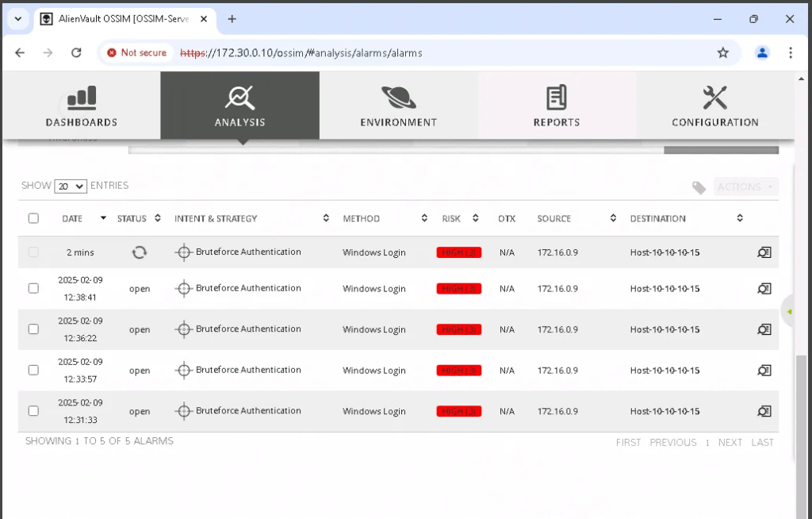Image resolution: width=812 pixels, height=519 pixels.
Task: Switch to the Configuration menu
Action: [714, 106]
